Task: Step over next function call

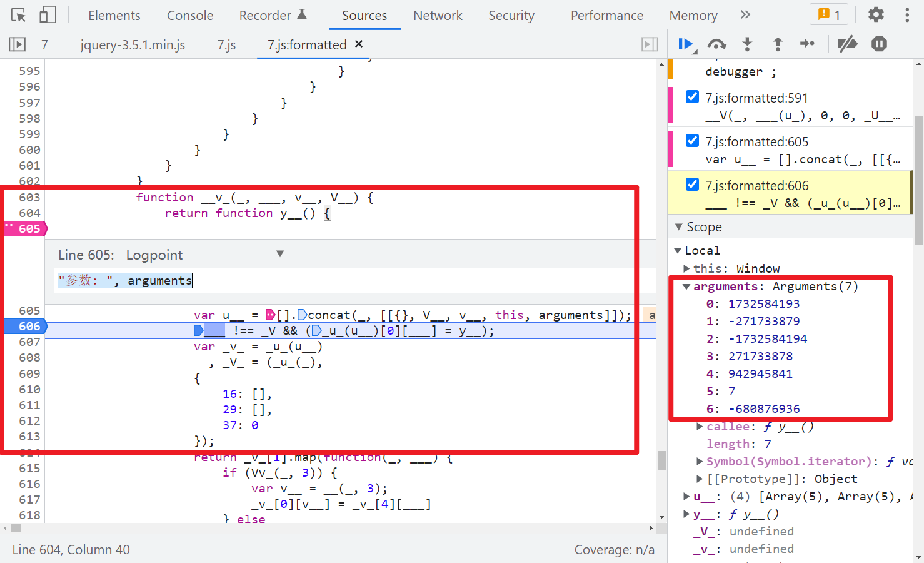Action: (x=716, y=44)
